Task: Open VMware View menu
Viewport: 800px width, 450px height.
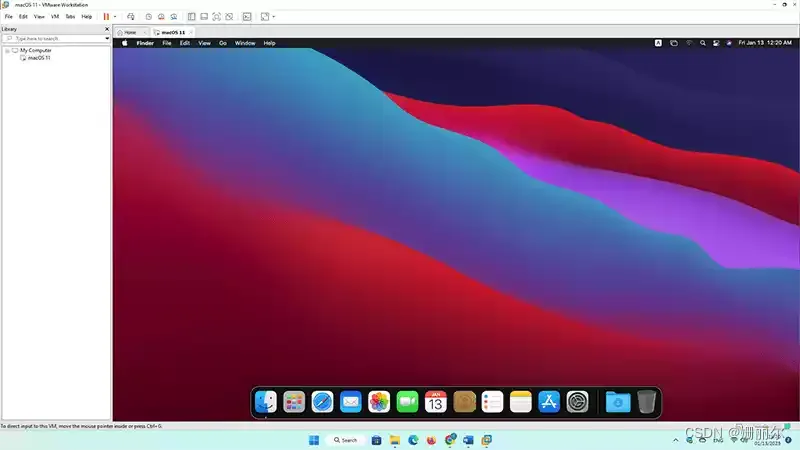Action: [x=39, y=17]
